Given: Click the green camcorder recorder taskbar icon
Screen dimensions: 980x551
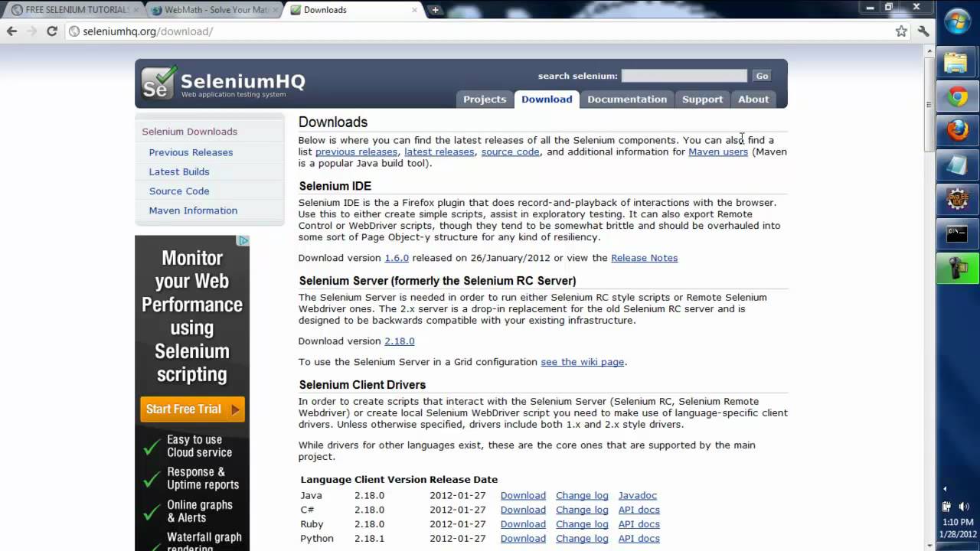Looking at the screenshot, I should click(957, 268).
